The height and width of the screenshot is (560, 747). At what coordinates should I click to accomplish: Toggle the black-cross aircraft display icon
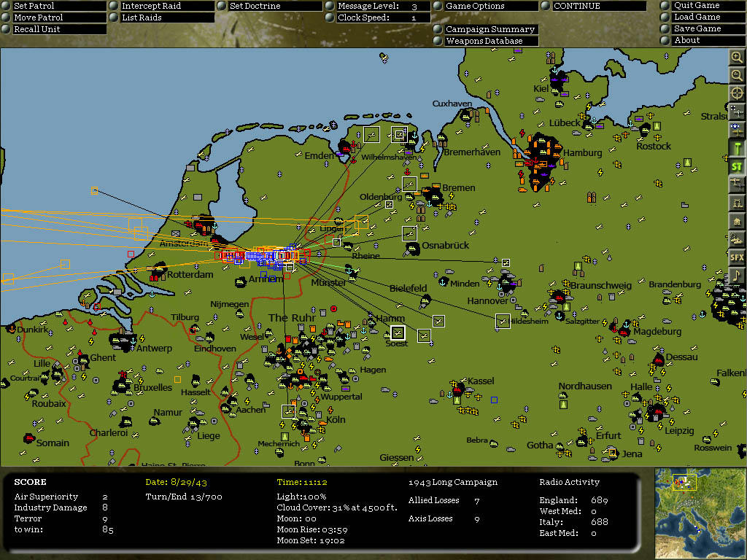pos(737,112)
